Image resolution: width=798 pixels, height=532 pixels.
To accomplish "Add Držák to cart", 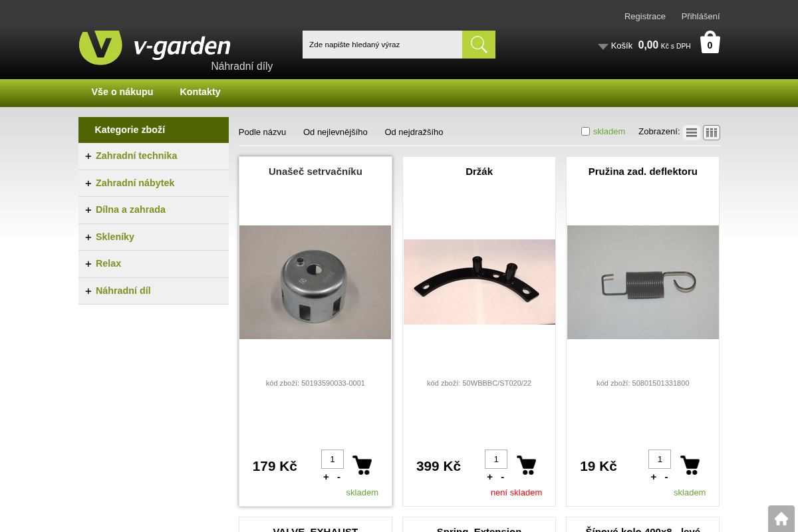I will point(526,465).
